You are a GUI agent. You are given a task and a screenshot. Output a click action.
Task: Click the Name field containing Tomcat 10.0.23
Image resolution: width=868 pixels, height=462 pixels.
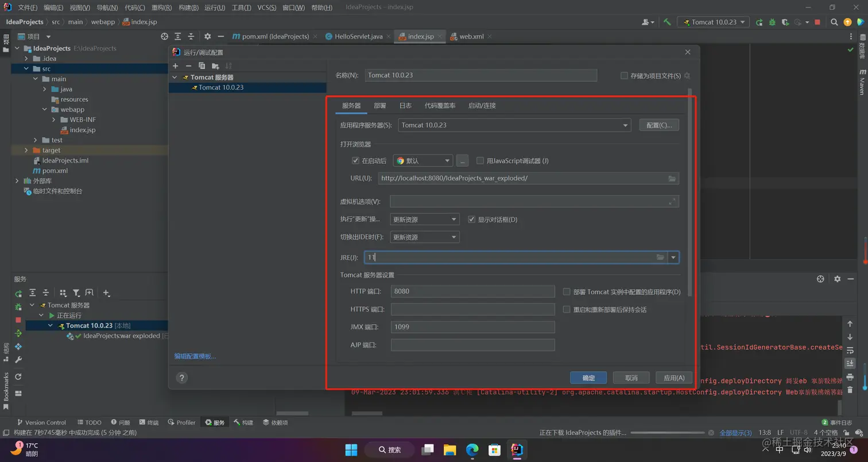(481, 75)
